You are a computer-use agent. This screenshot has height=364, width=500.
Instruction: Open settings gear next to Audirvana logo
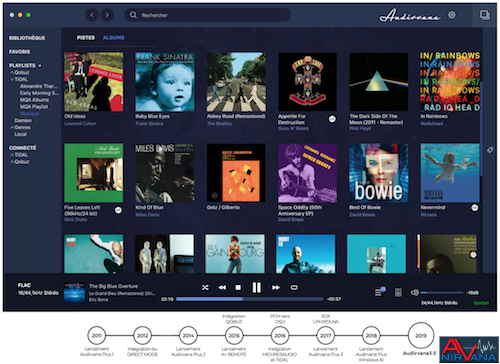pos(452,15)
